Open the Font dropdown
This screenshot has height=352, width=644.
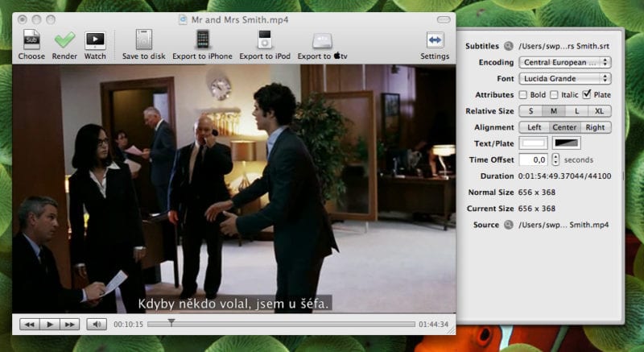(565, 78)
